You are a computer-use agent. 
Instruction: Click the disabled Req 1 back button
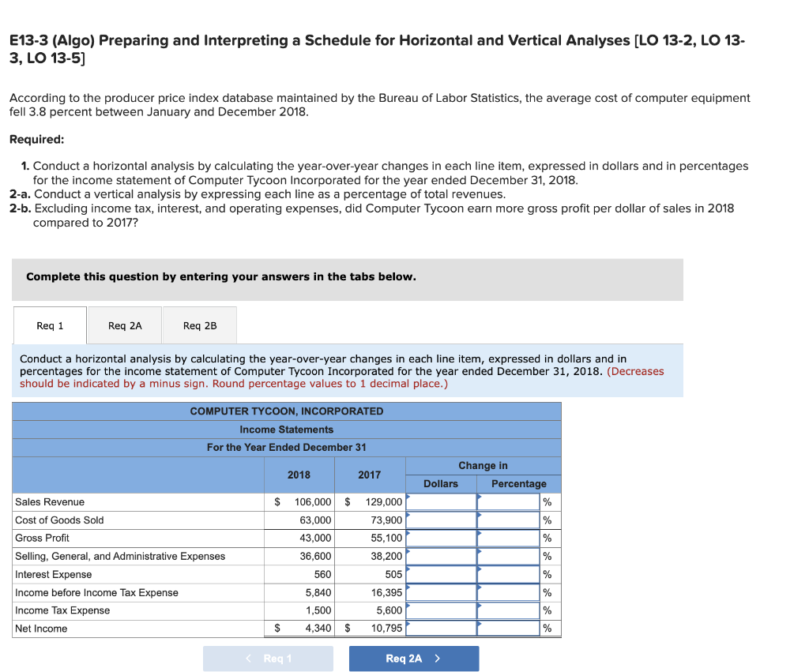tap(268, 658)
